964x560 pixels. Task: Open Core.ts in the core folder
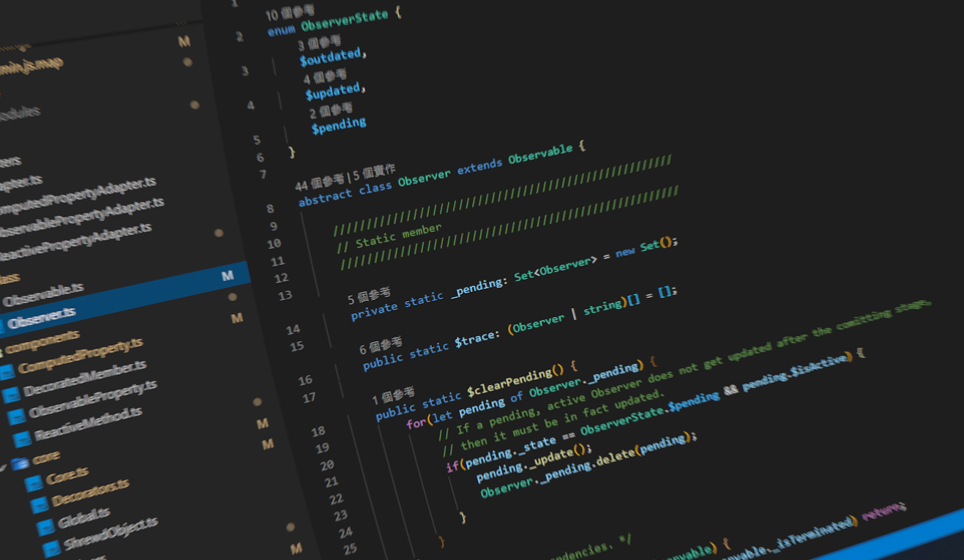[67, 476]
